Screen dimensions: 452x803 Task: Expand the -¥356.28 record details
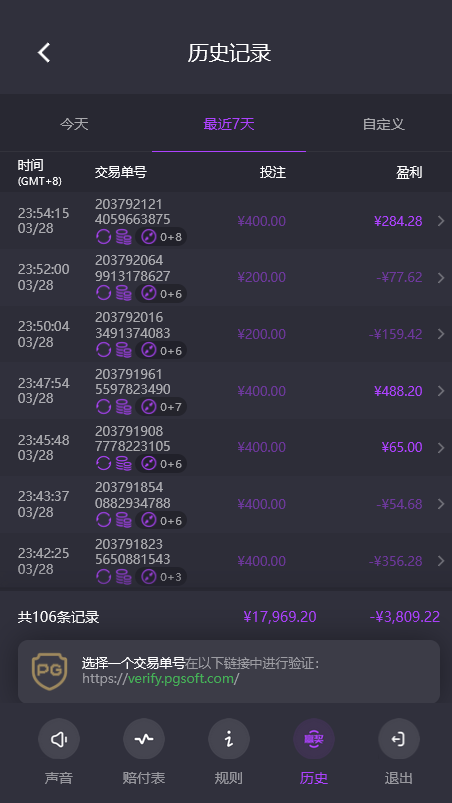(441, 561)
